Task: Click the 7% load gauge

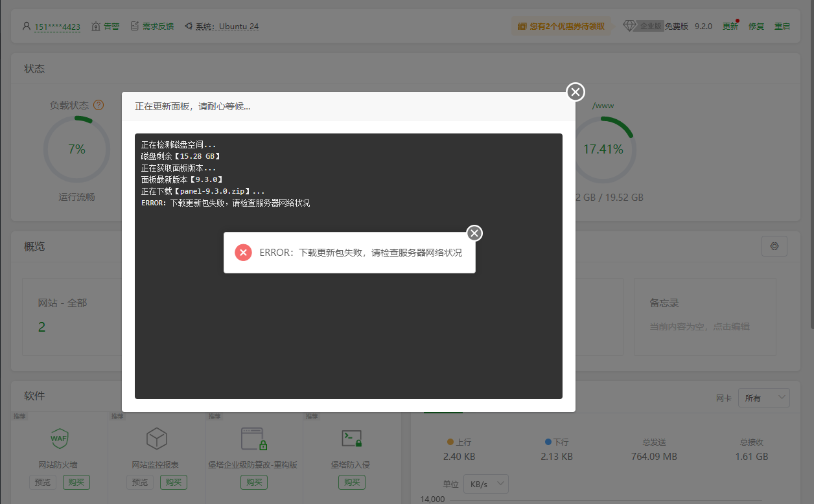Action: click(x=76, y=150)
